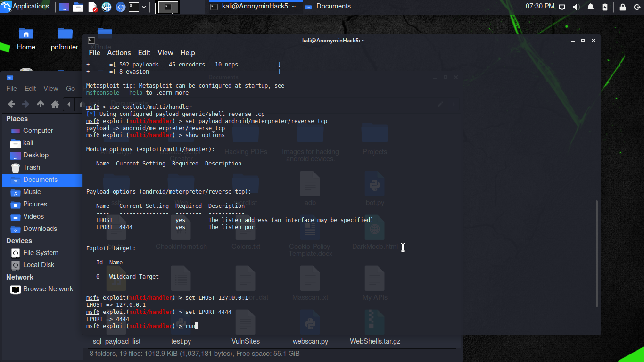
Task: Select kali in Places sidebar
Action: point(42,143)
